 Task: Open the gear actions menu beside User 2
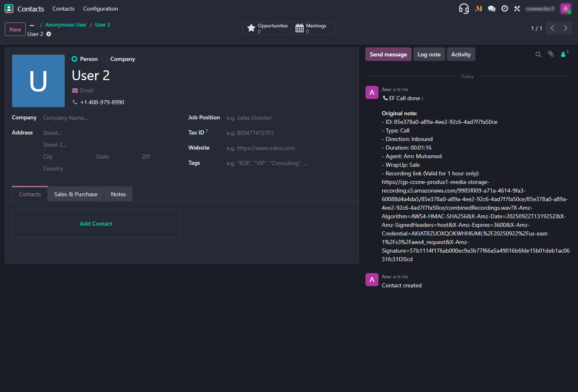tap(49, 34)
